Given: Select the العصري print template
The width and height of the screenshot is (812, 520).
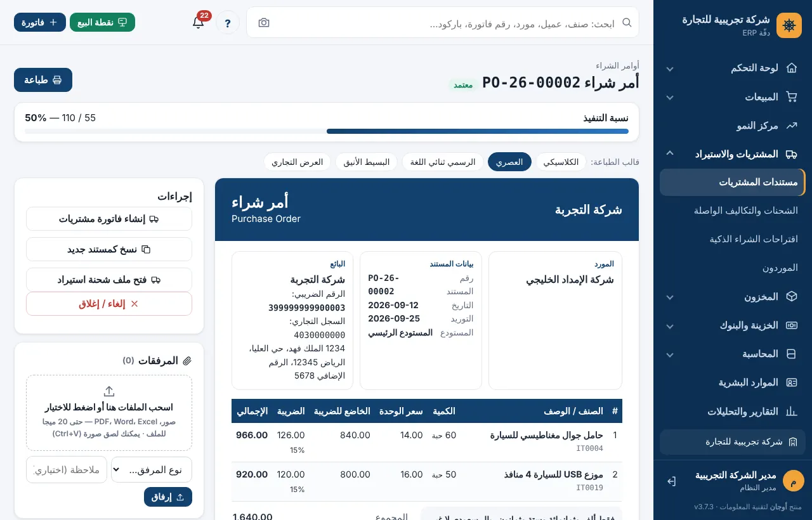Looking at the screenshot, I should (509, 162).
